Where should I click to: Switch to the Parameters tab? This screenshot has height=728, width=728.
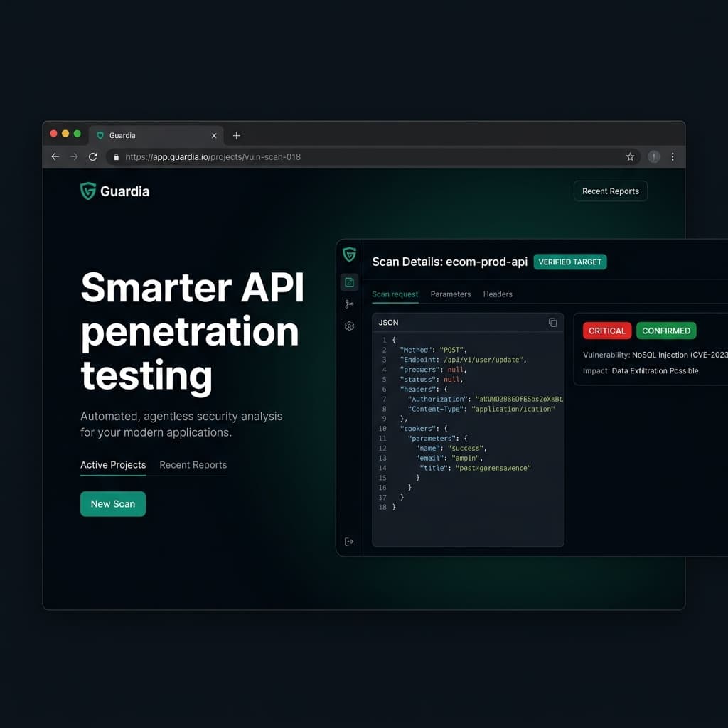pyautogui.click(x=450, y=294)
